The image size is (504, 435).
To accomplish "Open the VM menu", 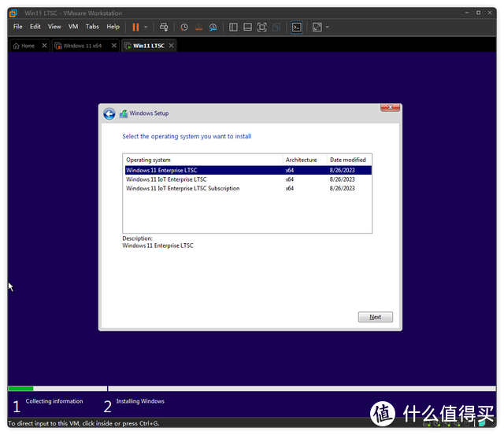I will coord(73,27).
